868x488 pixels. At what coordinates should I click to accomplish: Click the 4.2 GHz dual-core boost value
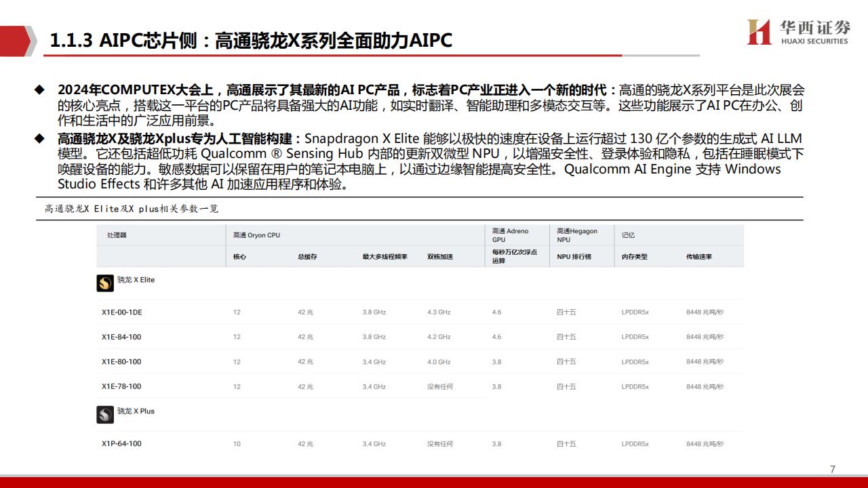click(x=439, y=337)
